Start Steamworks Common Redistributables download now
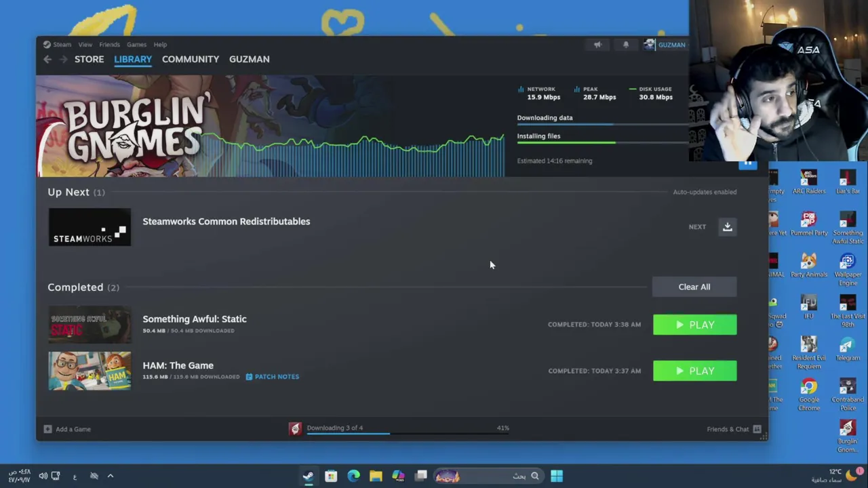This screenshot has height=488, width=868. tap(728, 227)
